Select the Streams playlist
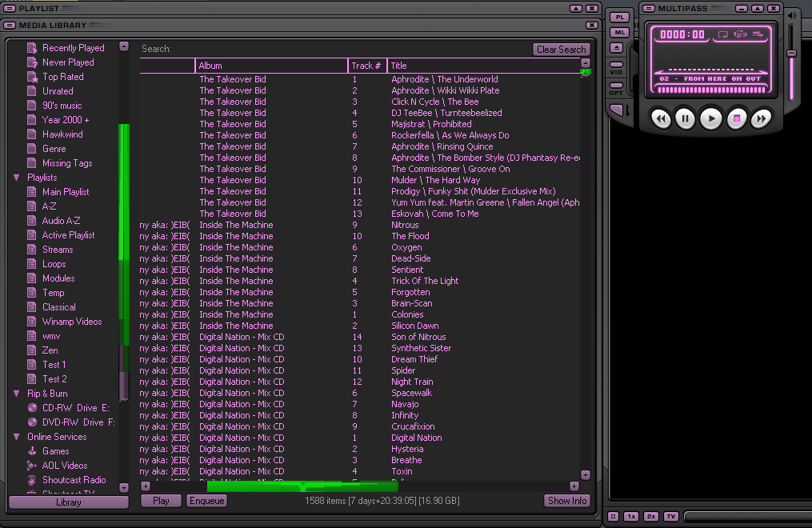Image resolution: width=812 pixels, height=528 pixels. click(58, 250)
